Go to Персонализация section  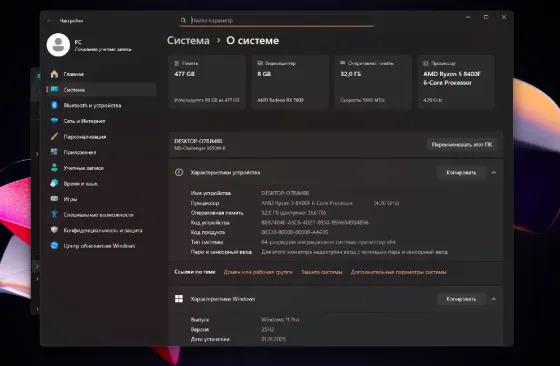click(101, 137)
